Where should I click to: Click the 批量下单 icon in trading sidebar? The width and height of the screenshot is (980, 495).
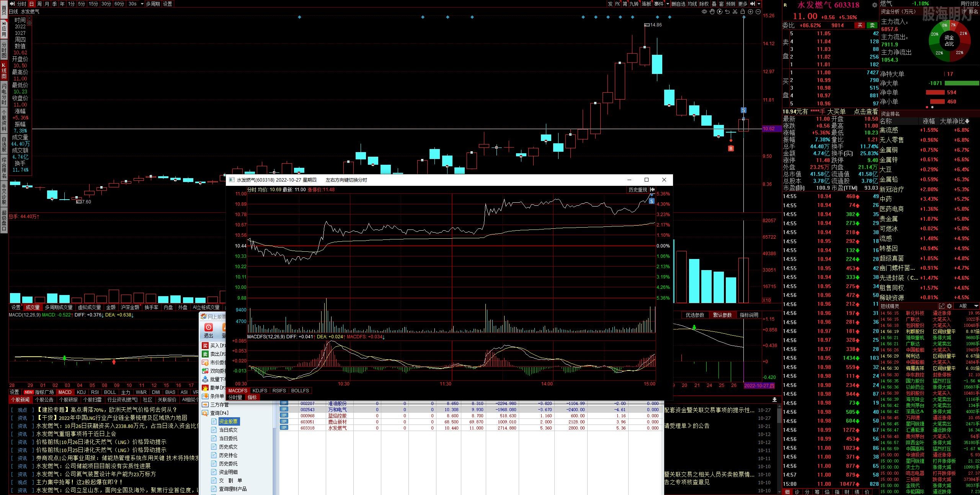click(205, 379)
